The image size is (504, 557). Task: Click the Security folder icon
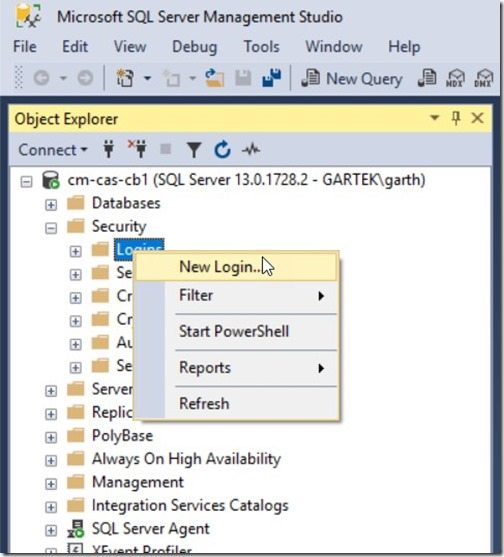[76, 226]
